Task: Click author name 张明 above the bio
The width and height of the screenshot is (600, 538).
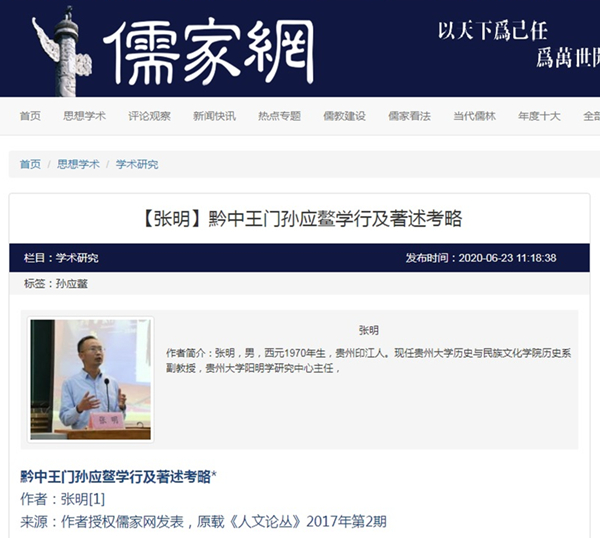Action: pos(369,330)
